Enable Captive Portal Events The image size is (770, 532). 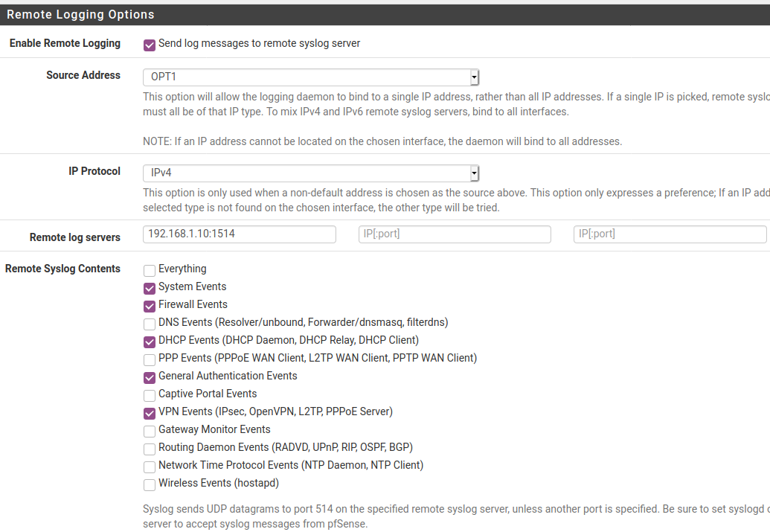[149, 395]
